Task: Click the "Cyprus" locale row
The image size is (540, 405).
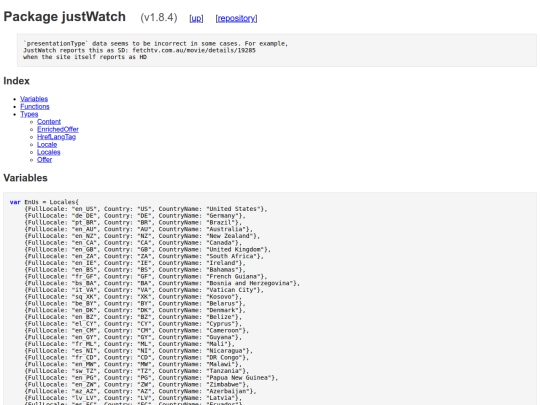Action: pos(133,324)
